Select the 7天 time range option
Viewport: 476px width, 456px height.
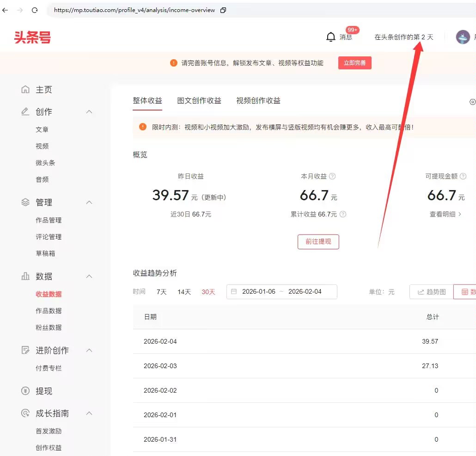(x=161, y=292)
